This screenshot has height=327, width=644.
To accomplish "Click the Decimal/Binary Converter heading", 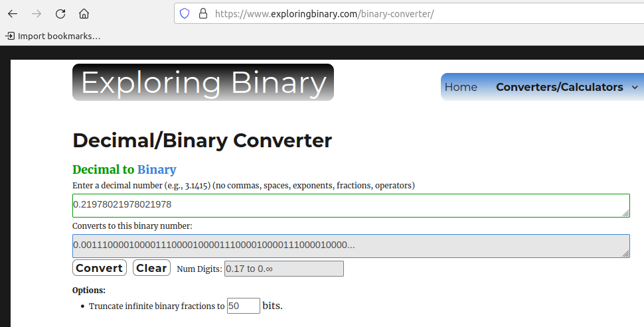I will point(202,141).
